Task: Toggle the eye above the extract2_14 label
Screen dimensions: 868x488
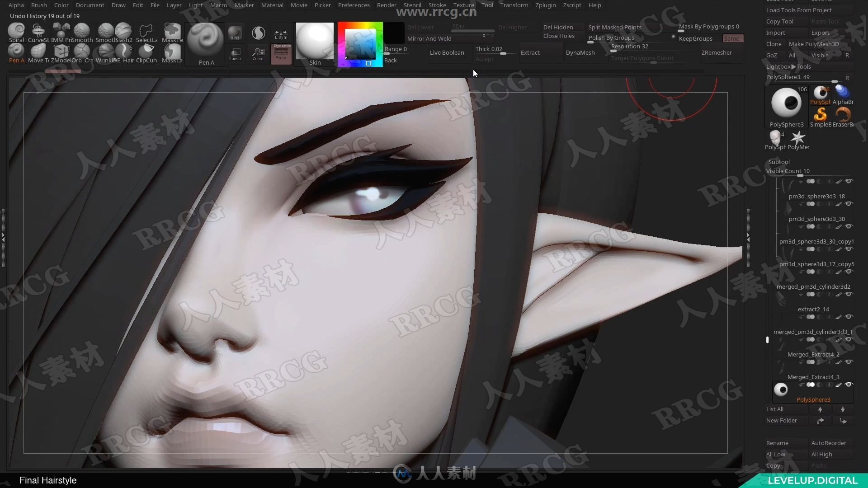Action: click(x=849, y=295)
